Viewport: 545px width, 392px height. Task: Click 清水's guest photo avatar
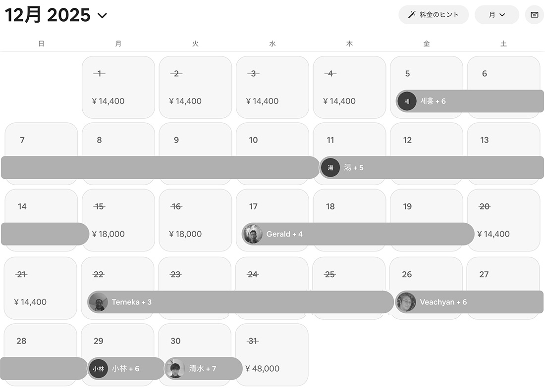pyautogui.click(x=175, y=369)
